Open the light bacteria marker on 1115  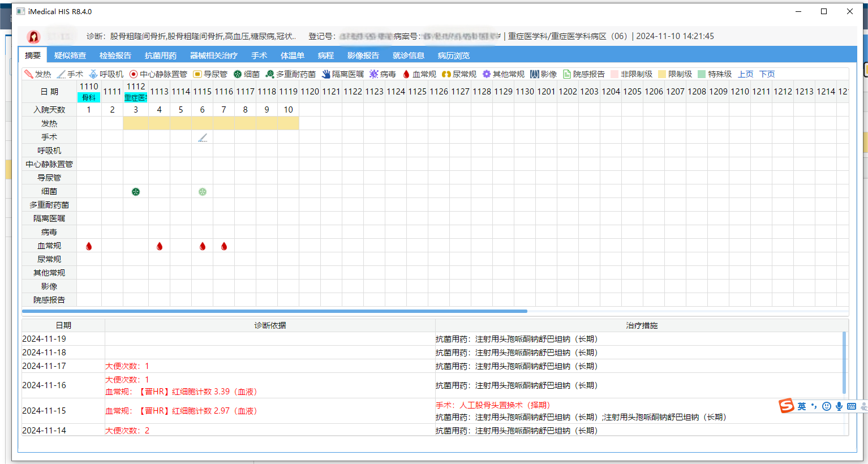click(203, 192)
